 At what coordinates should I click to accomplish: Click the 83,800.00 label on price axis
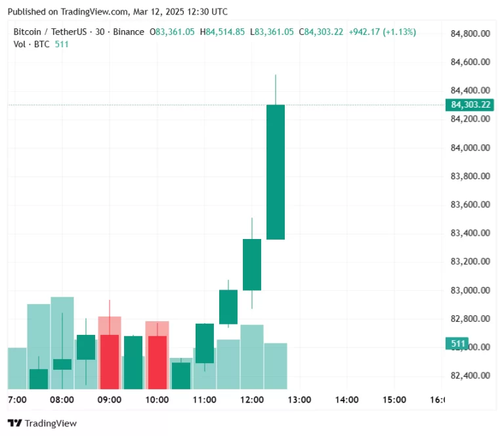pos(471,177)
